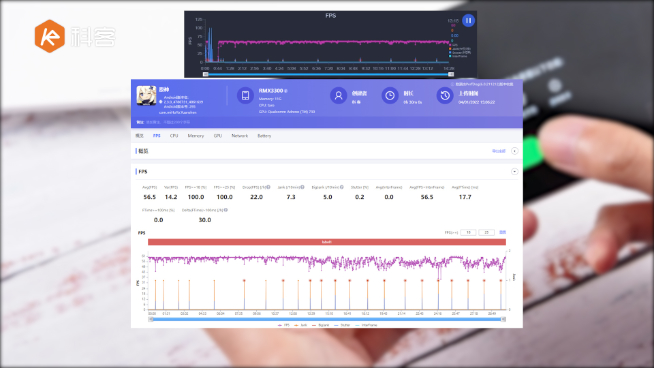Viewport: 654px width, 368px height.
Task: Open the Battery tab
Action: coord(264,136)
